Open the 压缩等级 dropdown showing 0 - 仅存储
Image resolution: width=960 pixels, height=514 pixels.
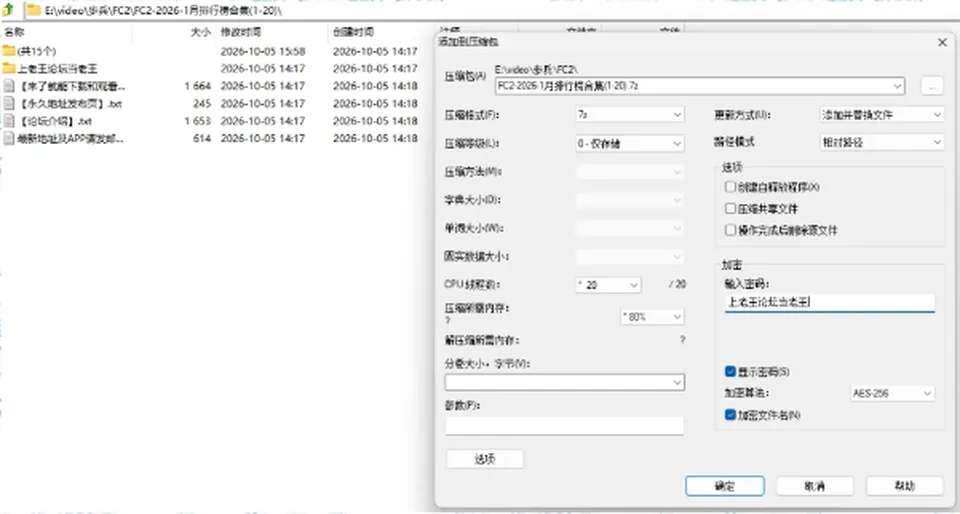tap(629, 143)
